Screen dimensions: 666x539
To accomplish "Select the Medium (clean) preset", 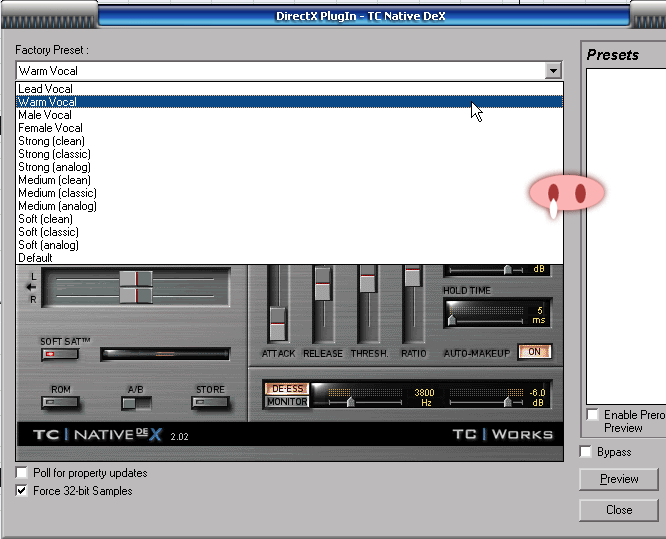I will [290, 180].
